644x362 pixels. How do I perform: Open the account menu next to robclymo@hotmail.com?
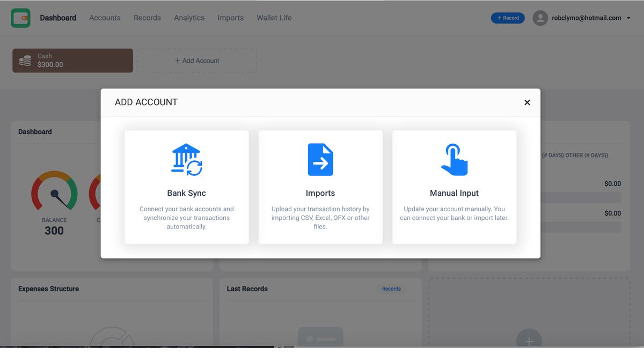[629, 18]
